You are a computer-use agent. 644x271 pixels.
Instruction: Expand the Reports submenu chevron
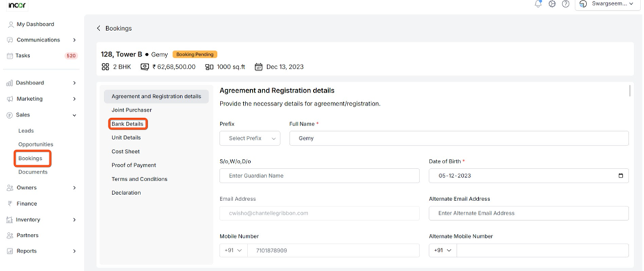point(75,251)
